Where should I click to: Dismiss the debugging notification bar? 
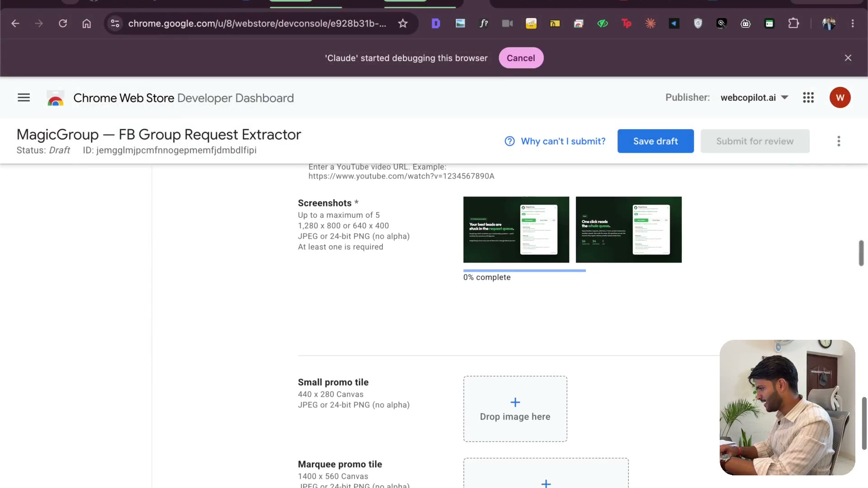(848, 58)
